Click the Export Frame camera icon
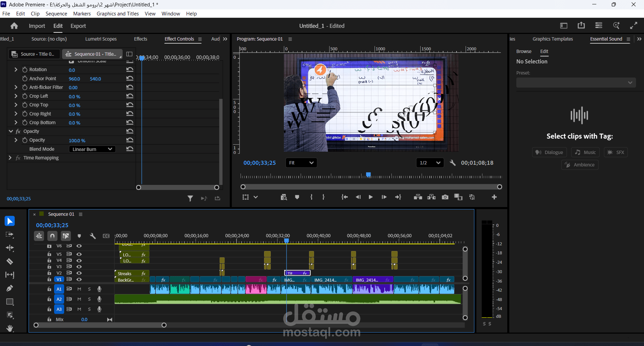Viewport: 644px width, 346px height. pyautogui.click(x=445, y=197)
